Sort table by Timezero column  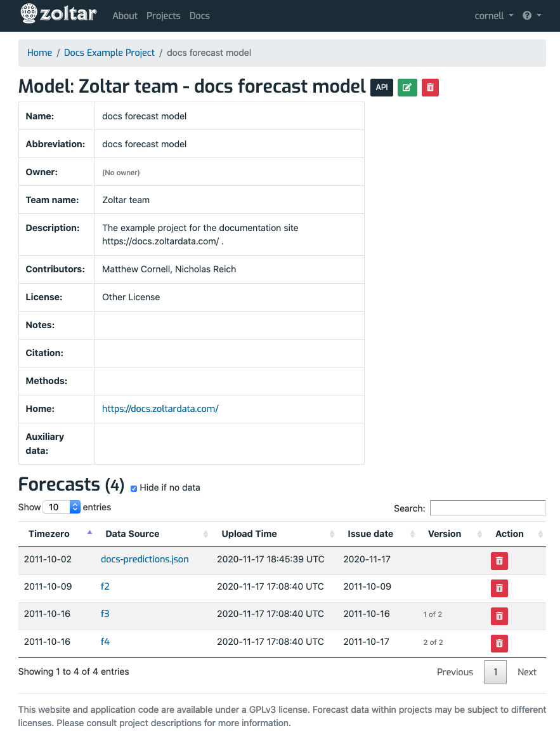pos(57,534)
